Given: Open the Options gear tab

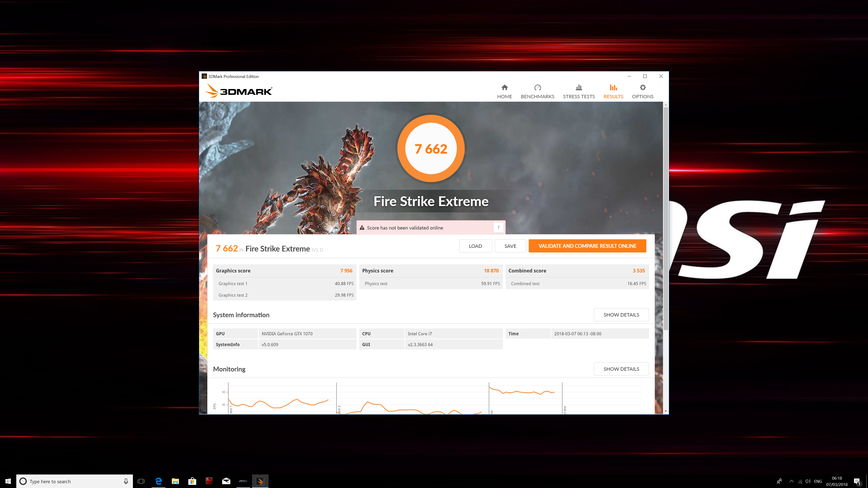Looking at the screenshot, I should (x=643, y=91).
